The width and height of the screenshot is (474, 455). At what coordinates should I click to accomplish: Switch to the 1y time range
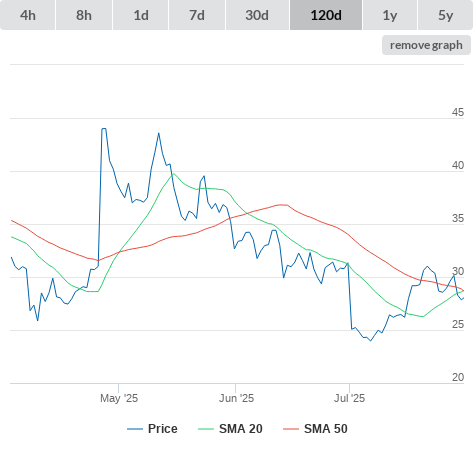(390, 15)
